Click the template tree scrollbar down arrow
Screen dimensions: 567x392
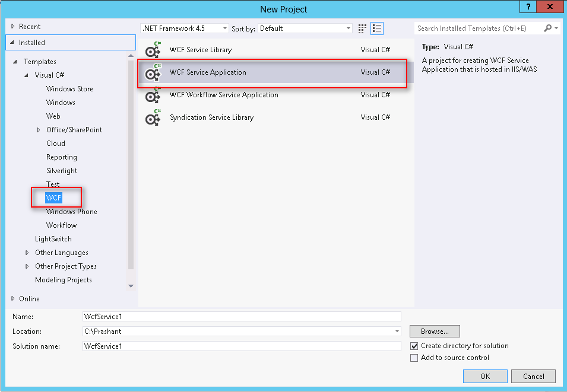pyautogui.click(x=131, y=286)
